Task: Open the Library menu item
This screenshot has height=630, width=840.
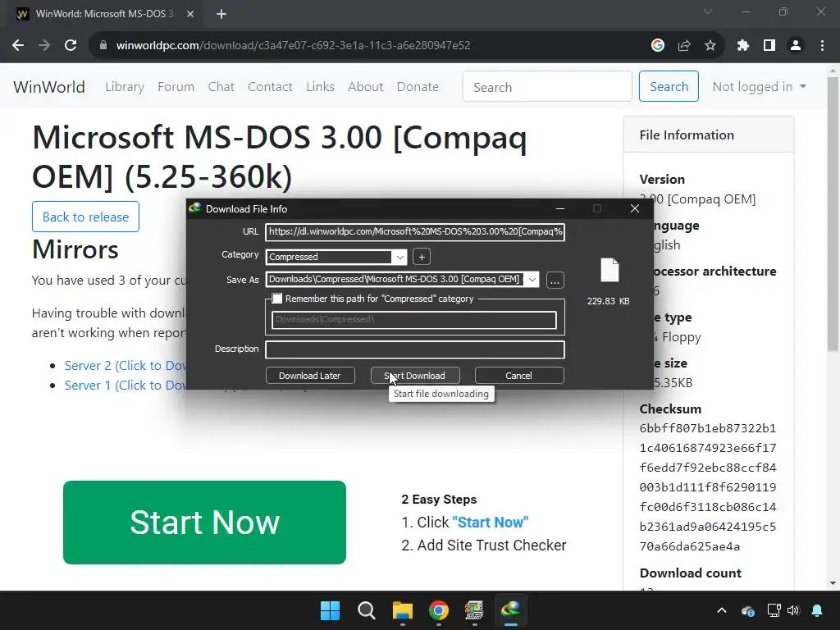Action: (x=125, y=87)
